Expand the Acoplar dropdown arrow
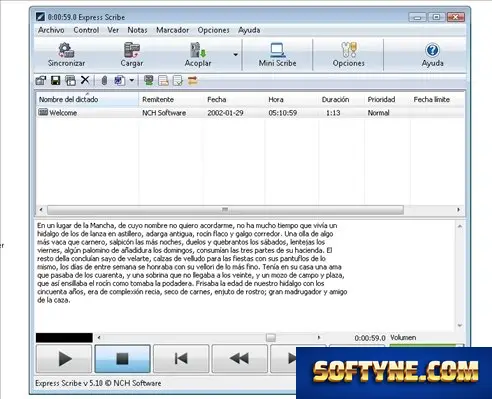 [x=236, y=55]
